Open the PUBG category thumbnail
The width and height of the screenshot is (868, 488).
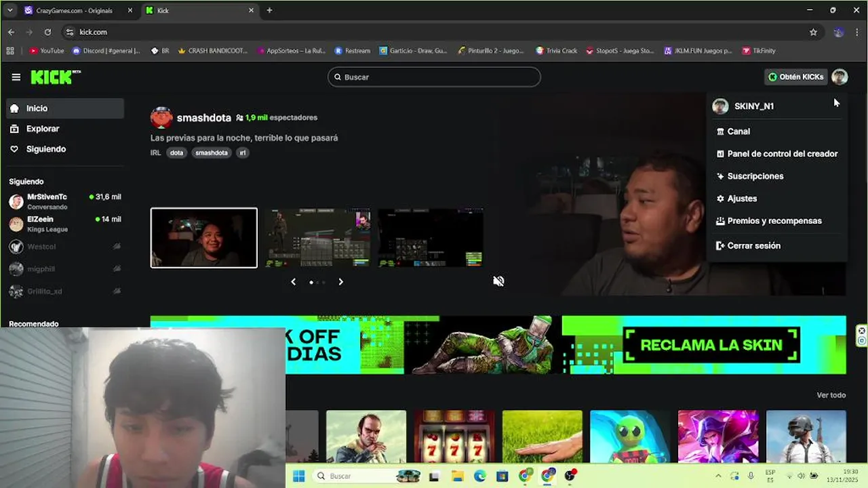tap(806, 437)
